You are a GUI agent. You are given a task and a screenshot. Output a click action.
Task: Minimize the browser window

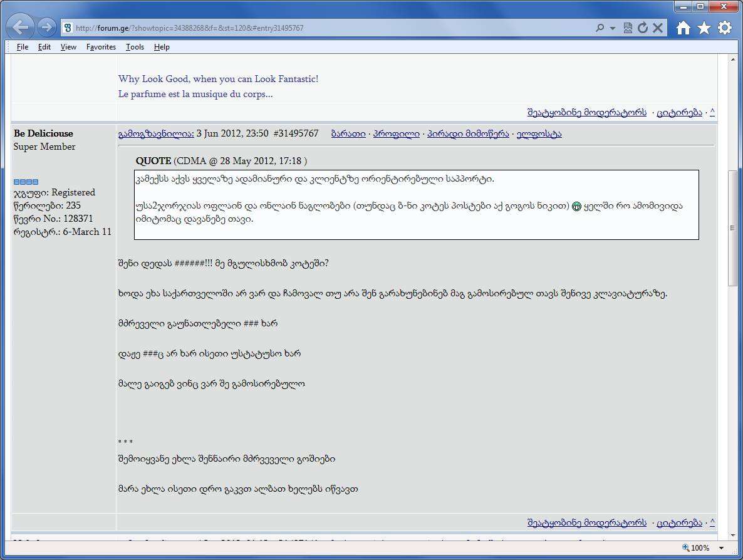pyautogui.click(x=683, y=6)
